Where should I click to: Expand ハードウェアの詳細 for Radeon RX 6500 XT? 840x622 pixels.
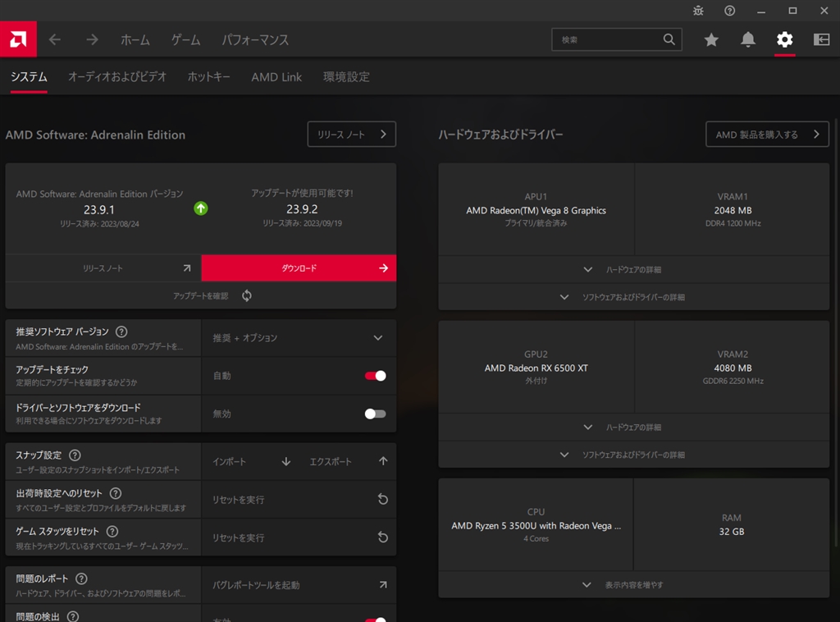(x=634, y=427)
